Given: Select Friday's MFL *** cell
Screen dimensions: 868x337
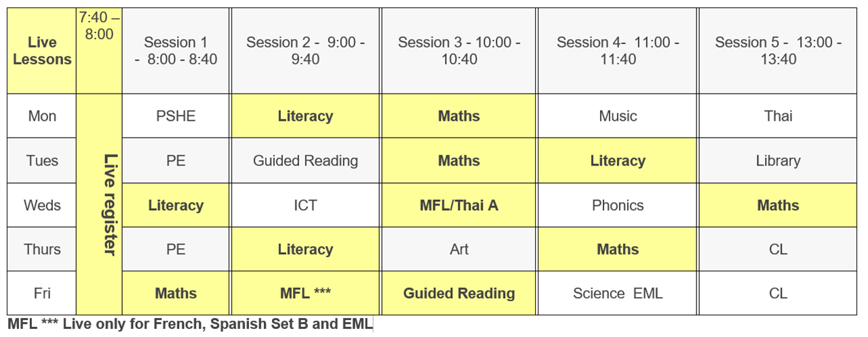Looking at the screenshot, I should (x=305, y=294).
